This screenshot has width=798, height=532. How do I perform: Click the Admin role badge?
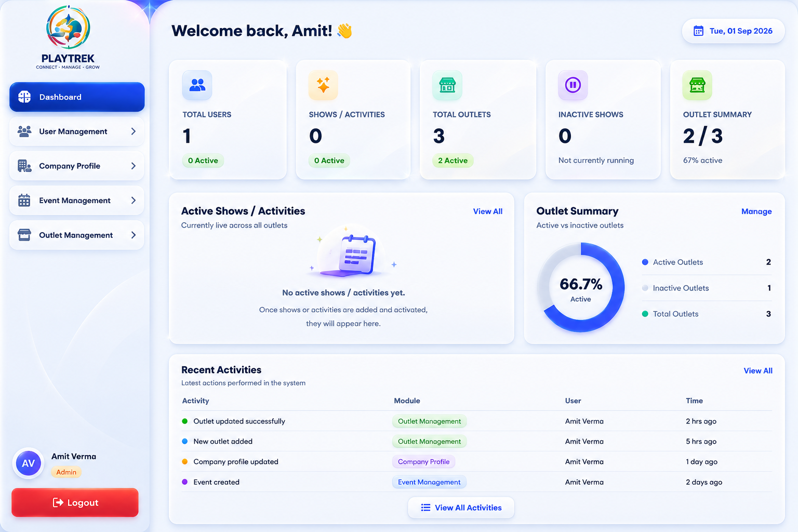[x=66, y=472]
